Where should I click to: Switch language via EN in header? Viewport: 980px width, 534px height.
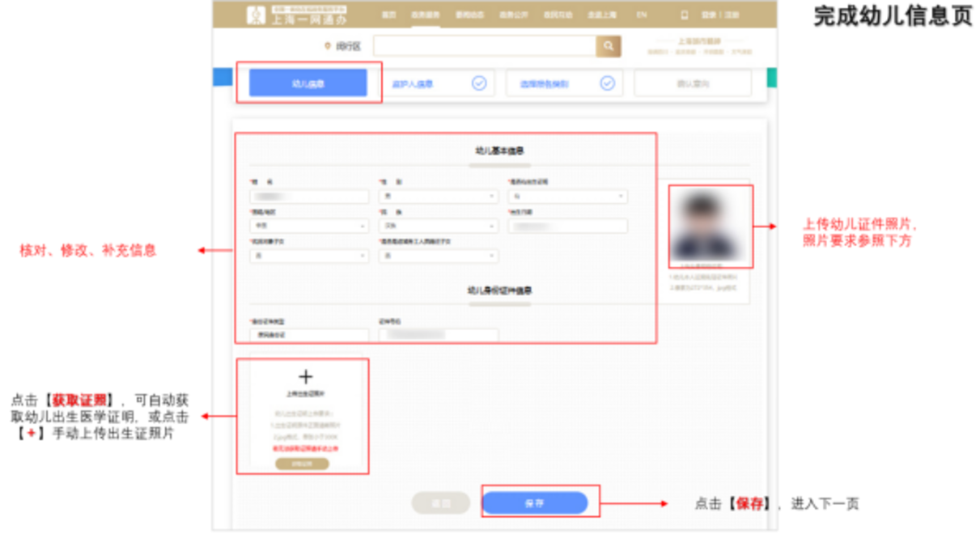click(642, 15)
